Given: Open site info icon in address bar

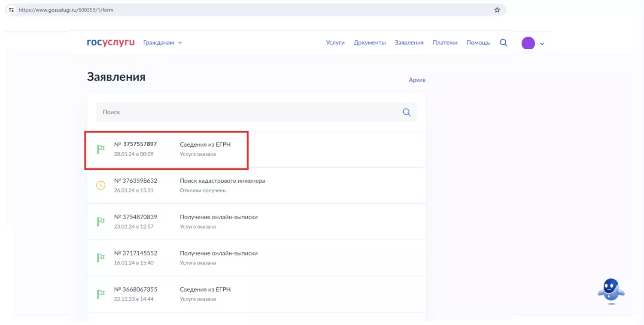Looking at the screenshot, I should (12, 10).
